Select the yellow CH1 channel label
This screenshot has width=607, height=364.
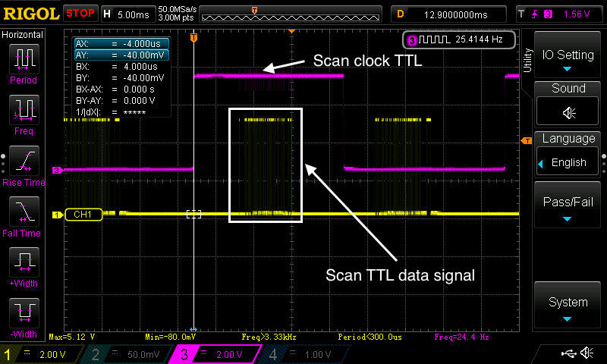(x=83, y=215)
